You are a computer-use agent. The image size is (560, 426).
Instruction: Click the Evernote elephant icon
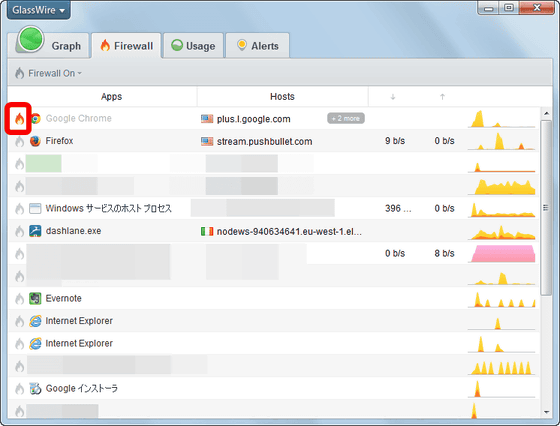pos(35,299)
